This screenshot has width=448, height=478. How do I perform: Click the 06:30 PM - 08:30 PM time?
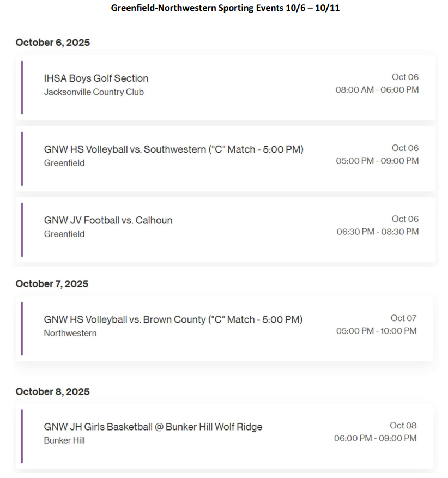click(x=378, y=232)
